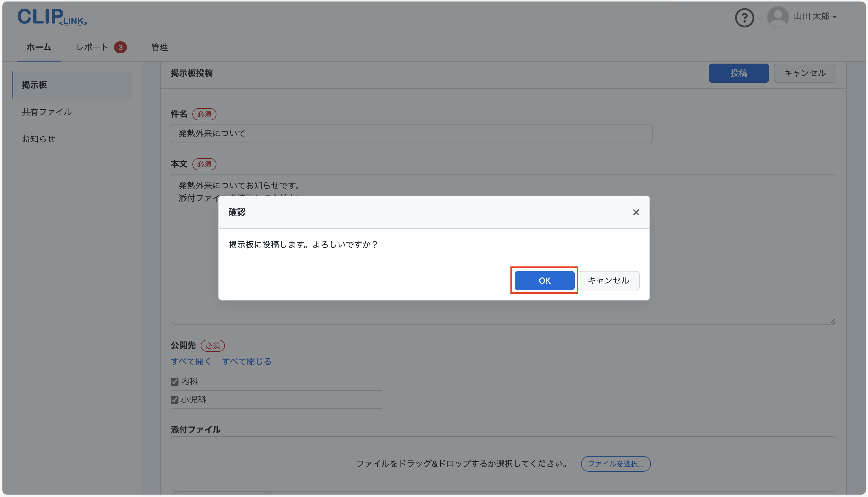Switch to the 管理 tab
This screenshot has height=497, width=868.
click(159, 47)
